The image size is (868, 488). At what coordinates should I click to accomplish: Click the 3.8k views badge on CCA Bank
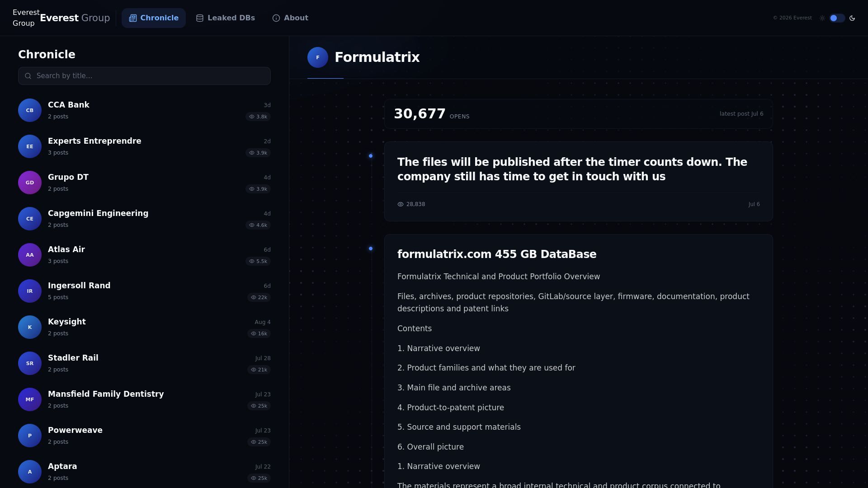(258, 117)
